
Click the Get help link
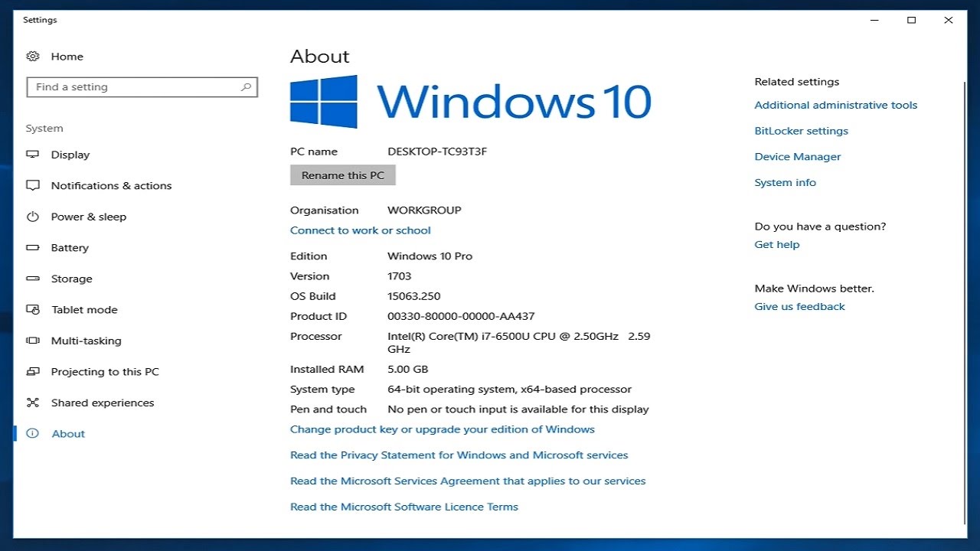pyautogui.click(x=777, y=245)
